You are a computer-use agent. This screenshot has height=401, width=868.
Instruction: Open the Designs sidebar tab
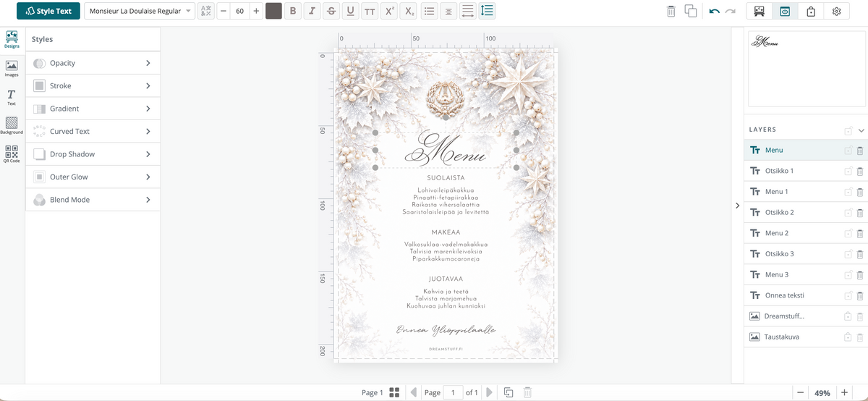[12, 39]
